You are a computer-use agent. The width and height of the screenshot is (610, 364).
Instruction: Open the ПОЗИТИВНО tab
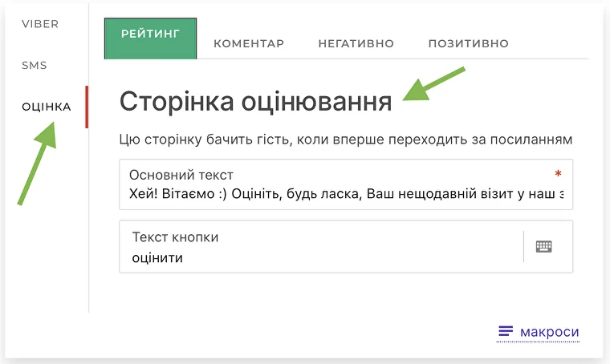pyautogui.click(x=468, y=43)
